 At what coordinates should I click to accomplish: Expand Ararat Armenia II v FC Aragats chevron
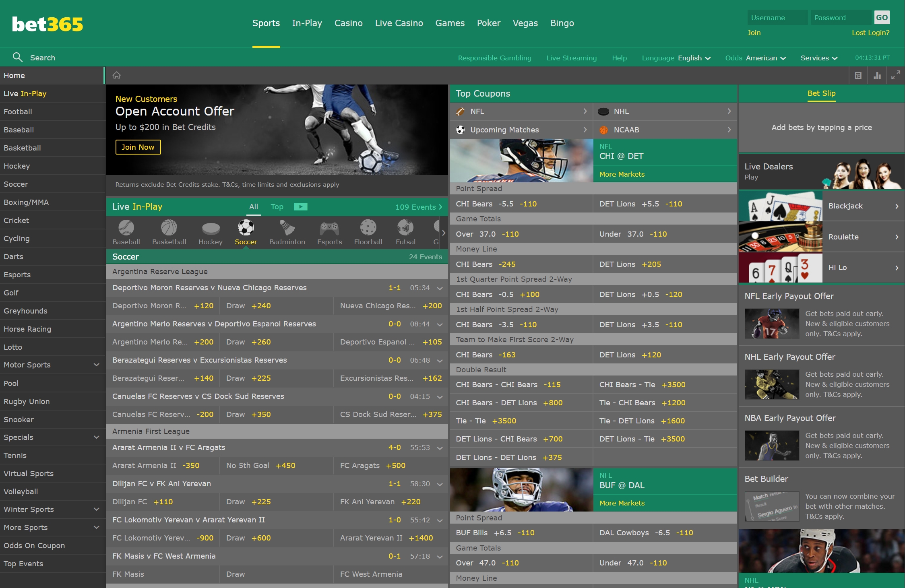tap(440, 448)
